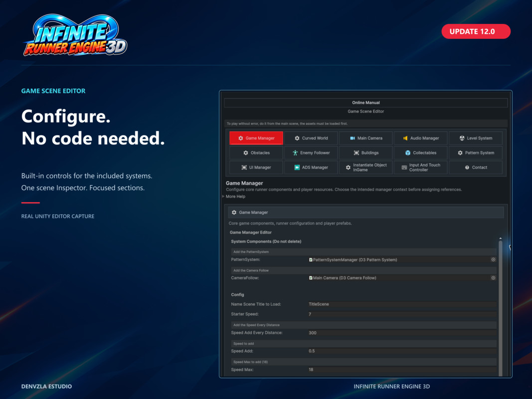The width and height of the screenshot is (532, 399).
Task: Click the 'REAL UNITY EDITOR CAPTURE' caption
Action: pos(58,216)
